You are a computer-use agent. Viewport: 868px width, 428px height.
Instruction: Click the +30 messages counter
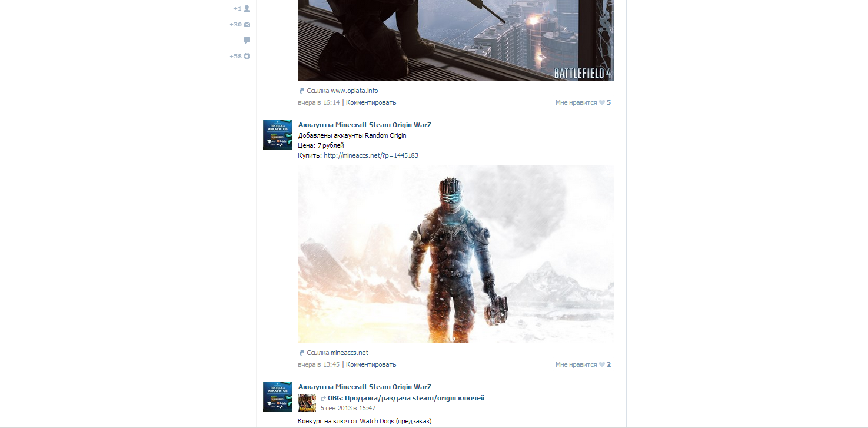235,24
